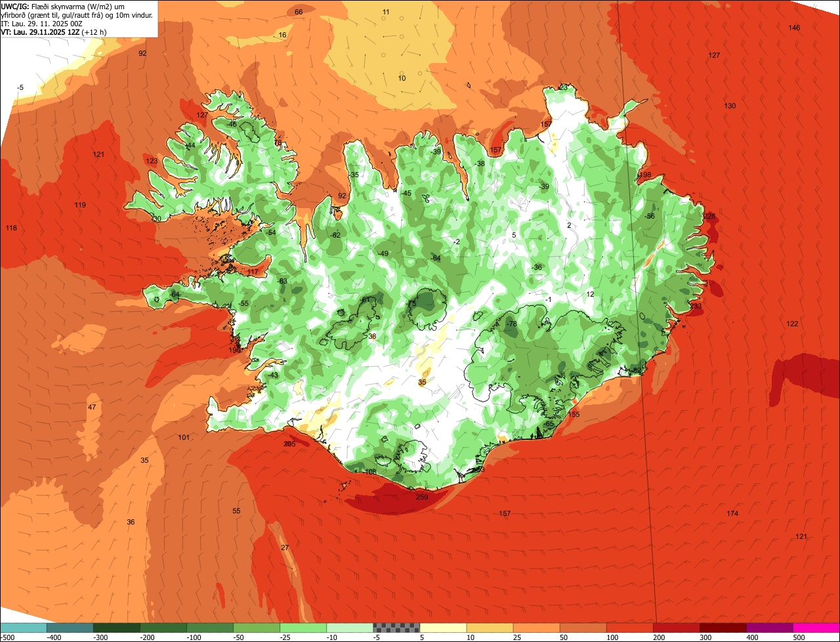
Task: Click the map value -45
Action: [406, 193]
